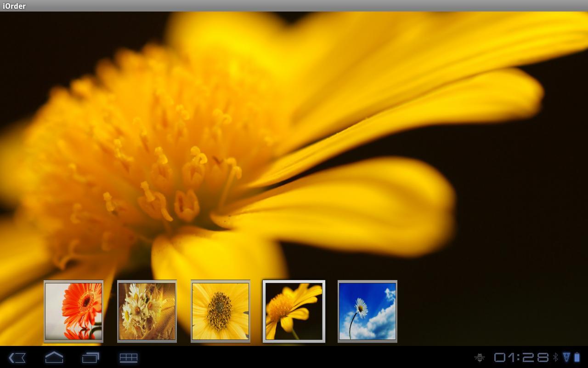
Task: Pick the yellow sunflower close-up thumbnail
Action: pos(220,311)
